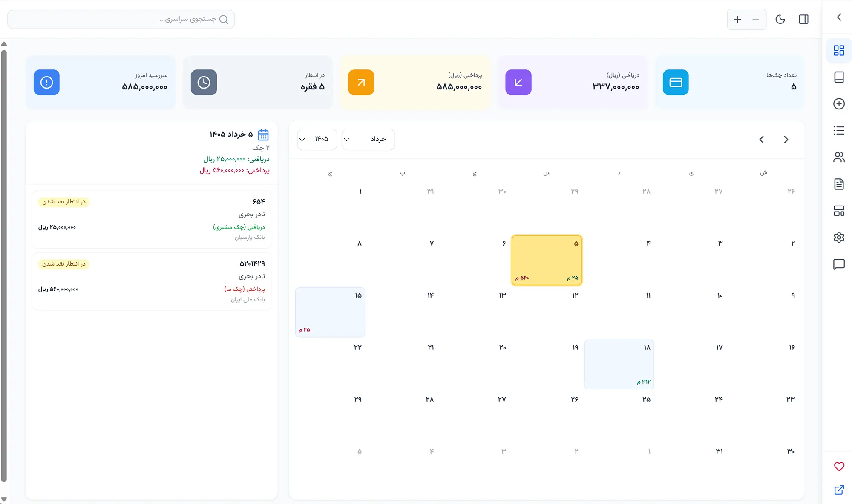Click the zoom in plus button

[x=737, y=19]
